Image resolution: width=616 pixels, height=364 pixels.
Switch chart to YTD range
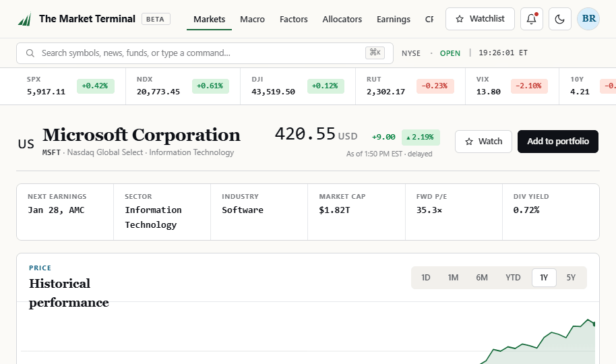click(x=513, y=278)
